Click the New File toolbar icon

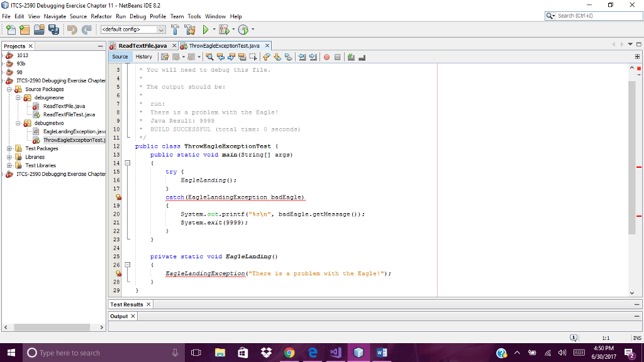tap(10, 30)
